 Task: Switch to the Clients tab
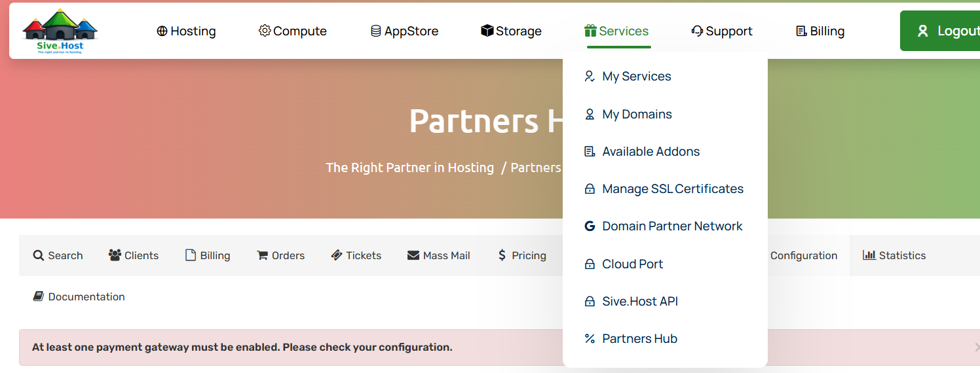tap(134, 255)
